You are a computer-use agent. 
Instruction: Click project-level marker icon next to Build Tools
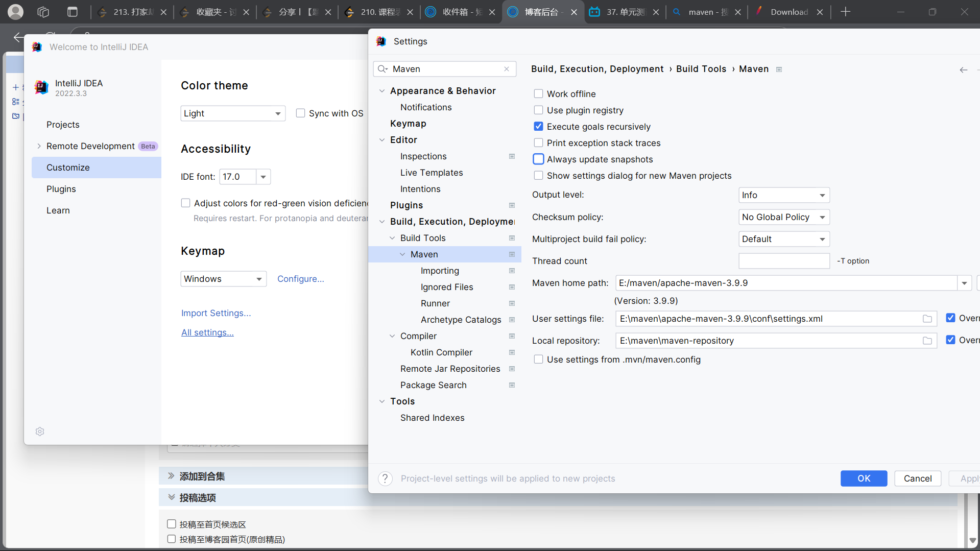512,238
